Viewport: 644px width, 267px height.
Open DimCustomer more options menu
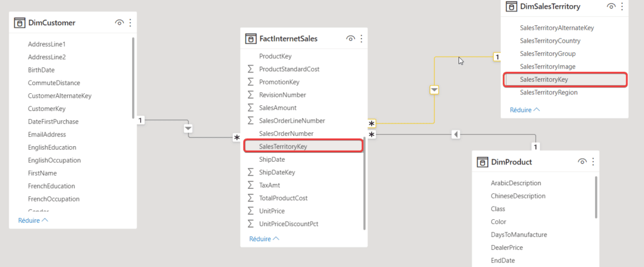click(x=131, y=23)
